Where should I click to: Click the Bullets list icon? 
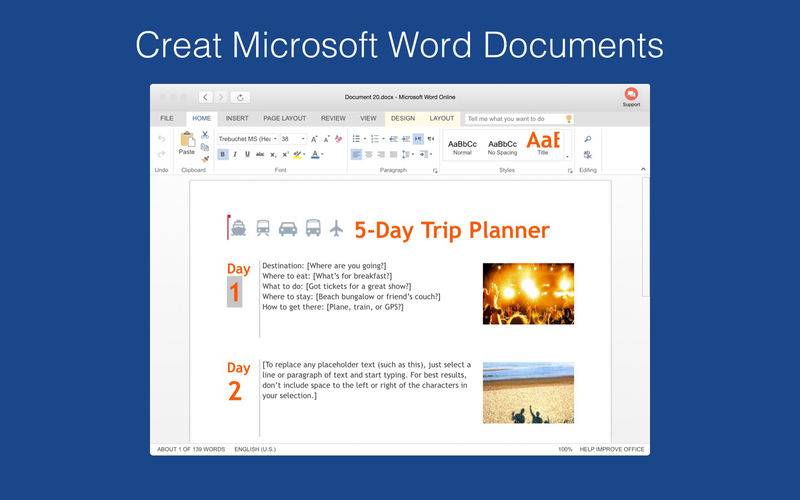tap(356, 139)
